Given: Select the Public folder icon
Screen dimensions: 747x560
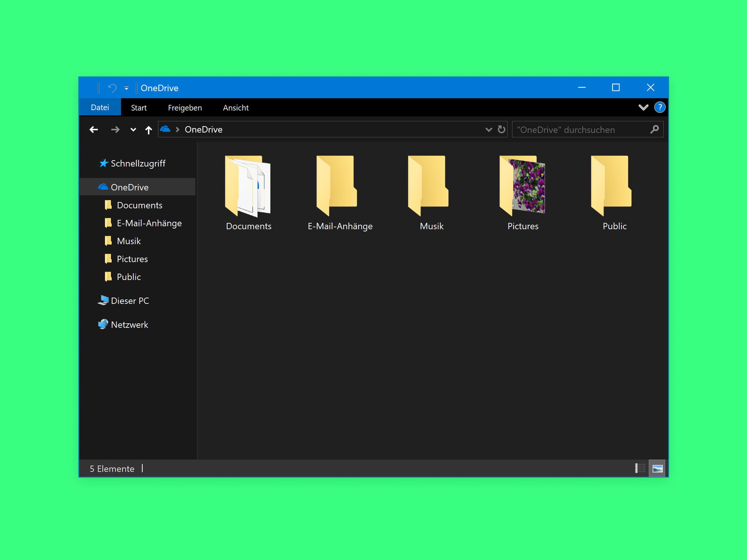Looking at the screenshot, I should pyautogui.click(x=612, y=186).
